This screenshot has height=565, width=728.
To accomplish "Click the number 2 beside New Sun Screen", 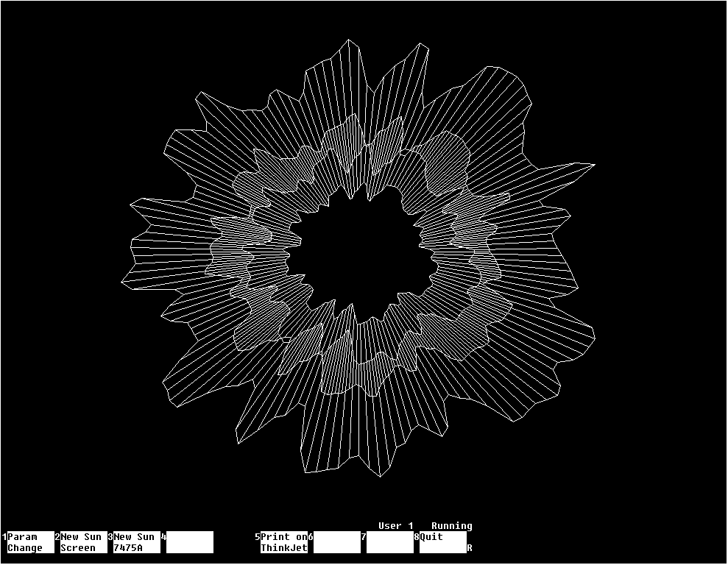I will [57, 537].
